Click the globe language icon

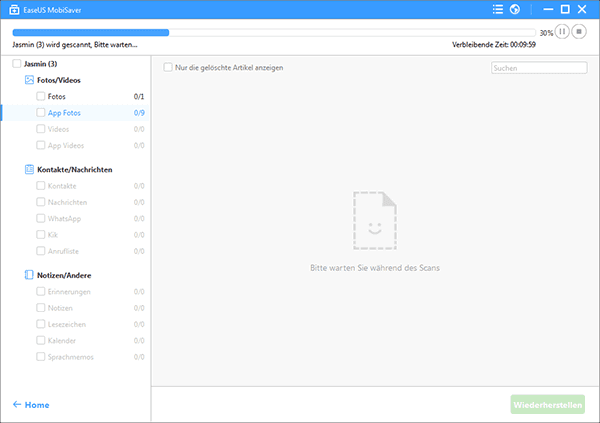(x=515, y=9)
